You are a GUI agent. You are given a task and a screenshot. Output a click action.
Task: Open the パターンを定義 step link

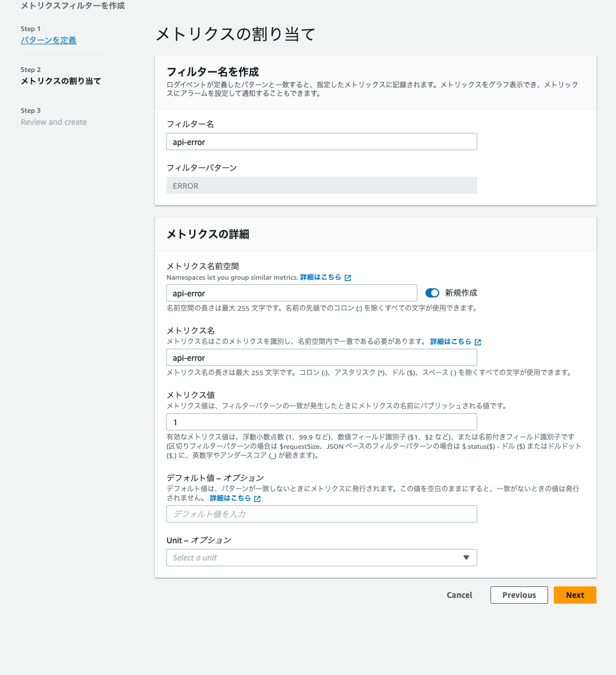(48, 40)
